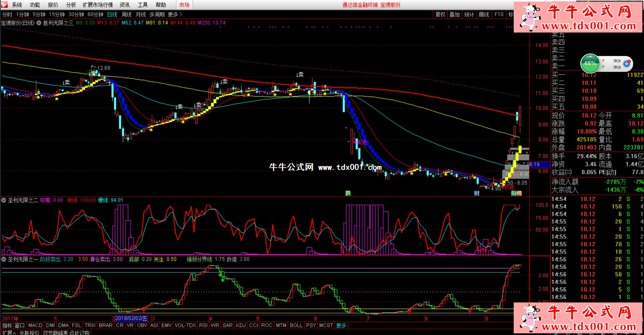644x335 pixels.
Task: Open the 报价 menu
Action: click(53, 5)
